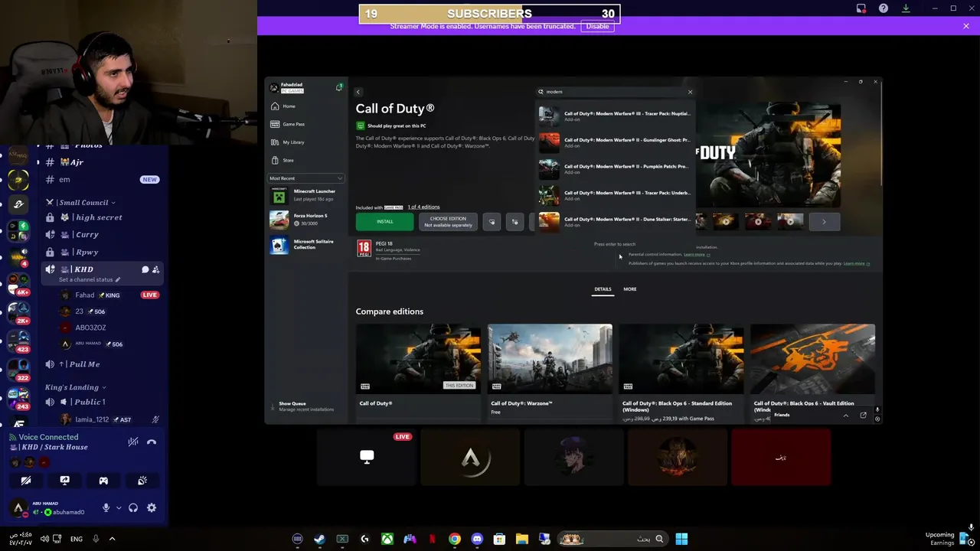Open Netflix from the taskbar
The width and height of the screenshot is (980, 551).
433,539
